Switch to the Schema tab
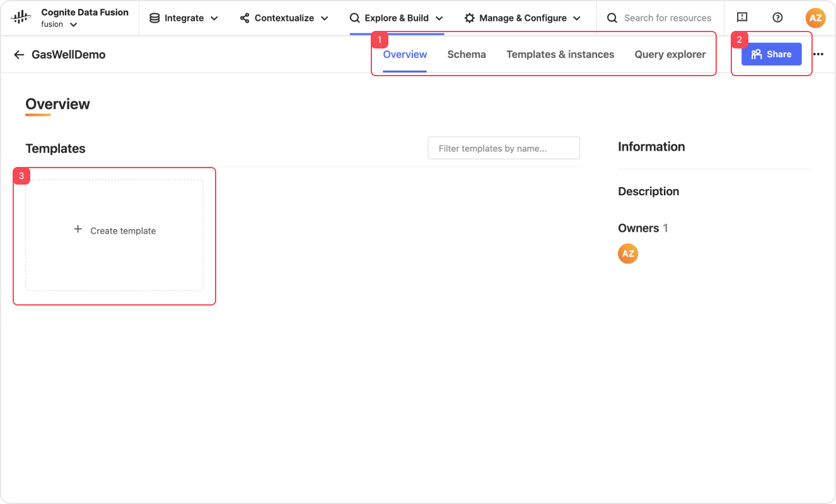 pos(467,54)
